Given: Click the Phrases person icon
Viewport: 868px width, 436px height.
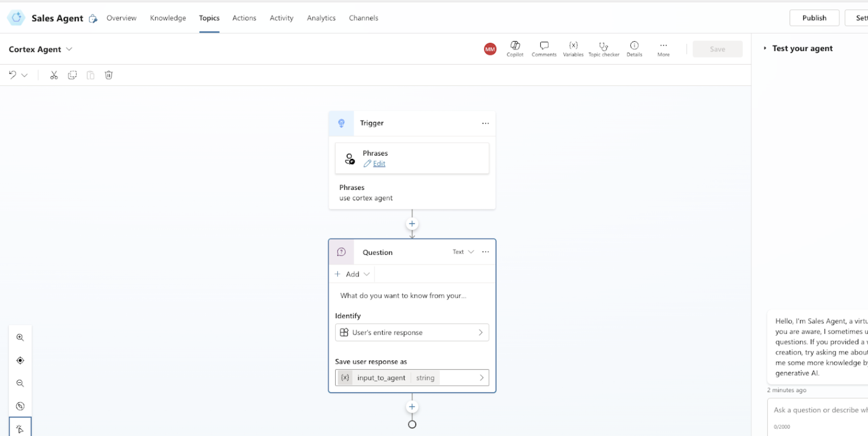Looking at the screenshot, I should [x=349, y=159].
